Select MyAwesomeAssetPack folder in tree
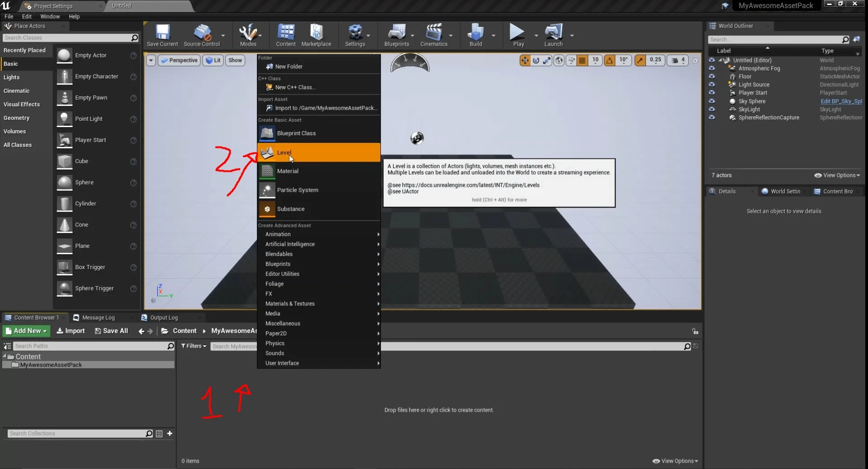The image size is (868, 469). (x=88, y=365)
